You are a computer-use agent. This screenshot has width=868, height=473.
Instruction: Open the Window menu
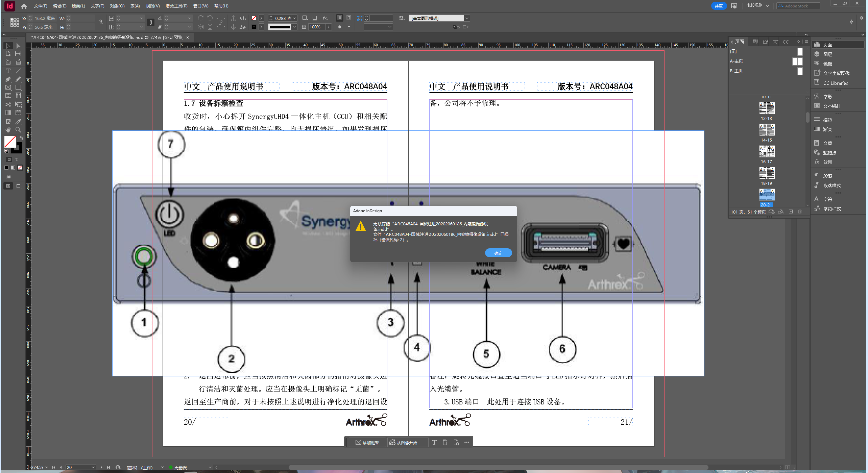(x=200, y=6)
